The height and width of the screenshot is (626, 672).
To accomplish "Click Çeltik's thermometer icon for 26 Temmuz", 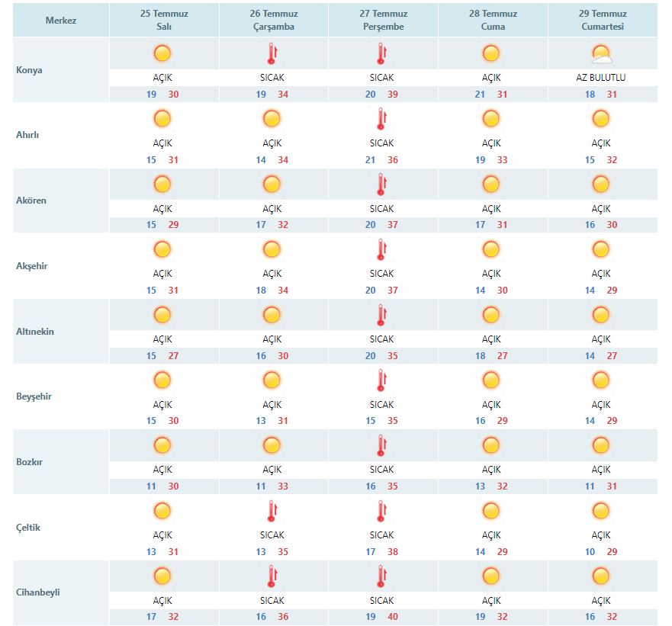I will point(272,511).
